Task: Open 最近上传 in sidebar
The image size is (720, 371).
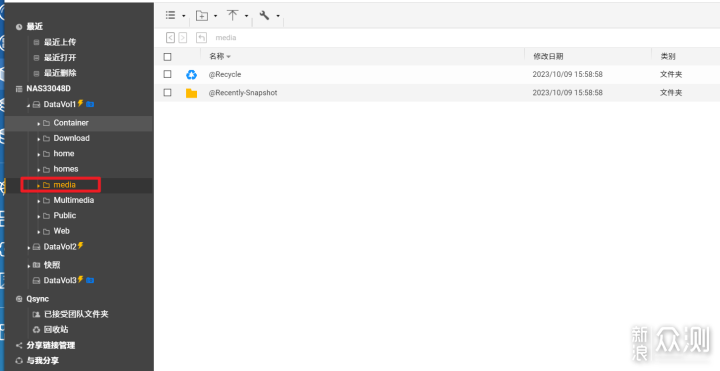Action: (60, 42)
